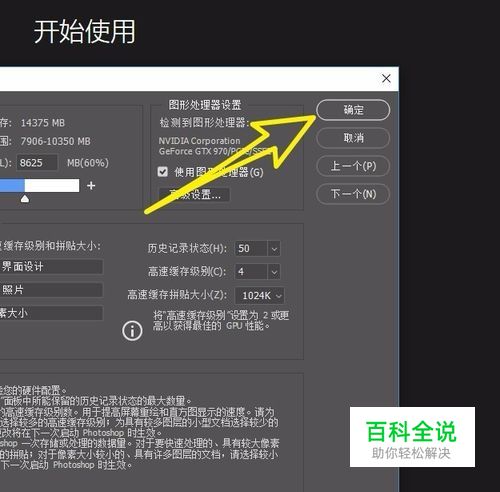Click the info circle icon

pyautogui.click(x=132, y=331)
